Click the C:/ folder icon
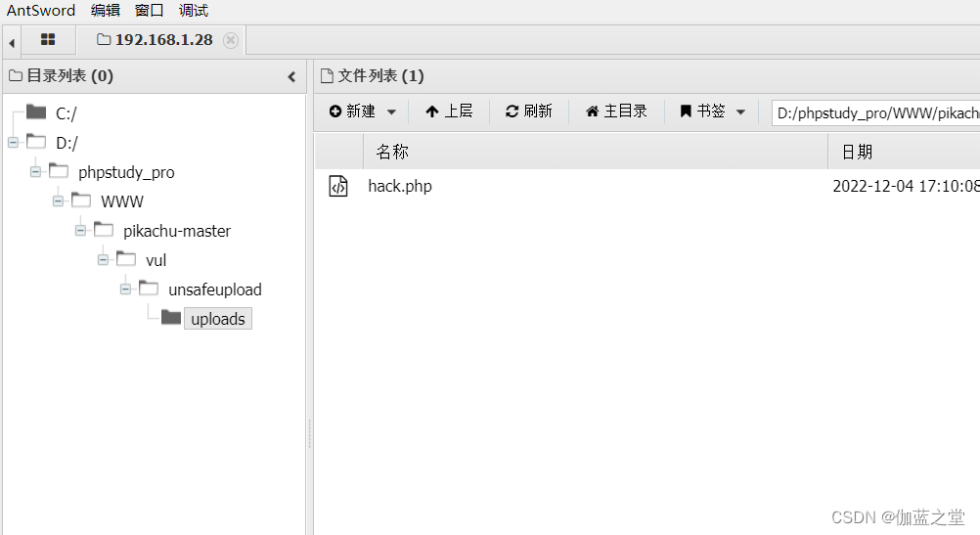This screenshot has height=535, width=980. tap(36, 111)
